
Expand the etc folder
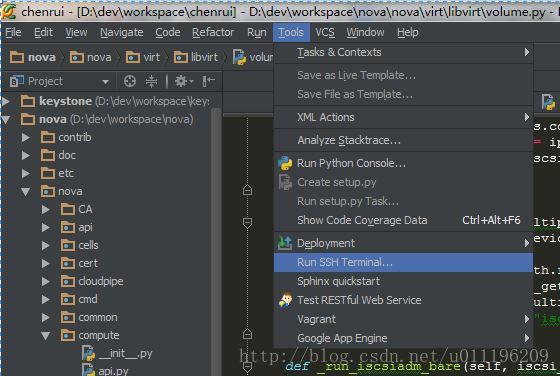point(26,174)
